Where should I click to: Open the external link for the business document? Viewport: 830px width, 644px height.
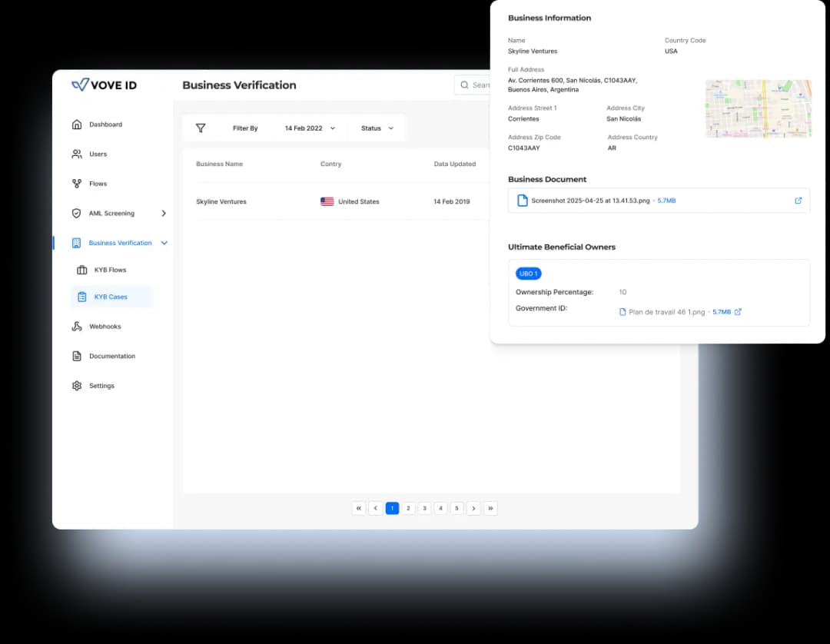(798, 200)
